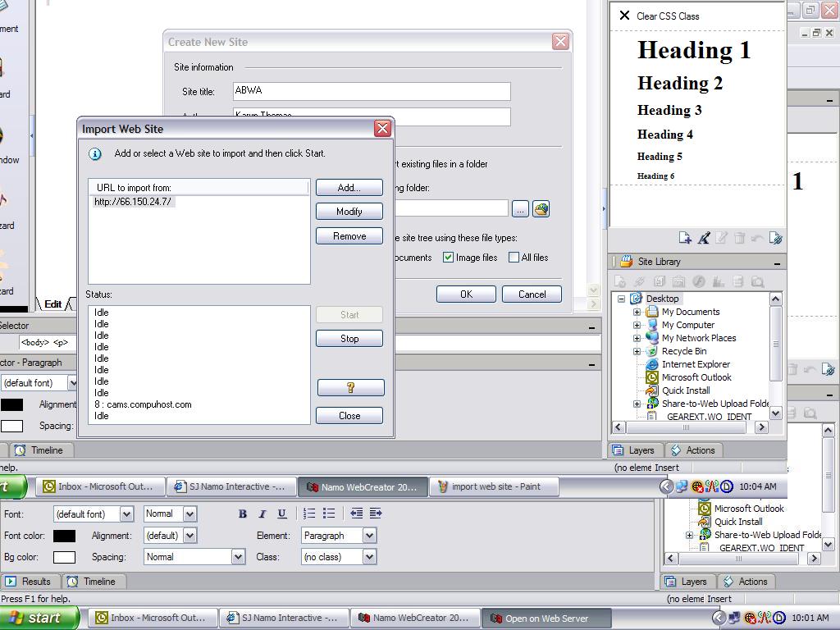Click the web folder browse icon
The width and height of the screenshot is (840, 630).
click(x=541, y=209)
